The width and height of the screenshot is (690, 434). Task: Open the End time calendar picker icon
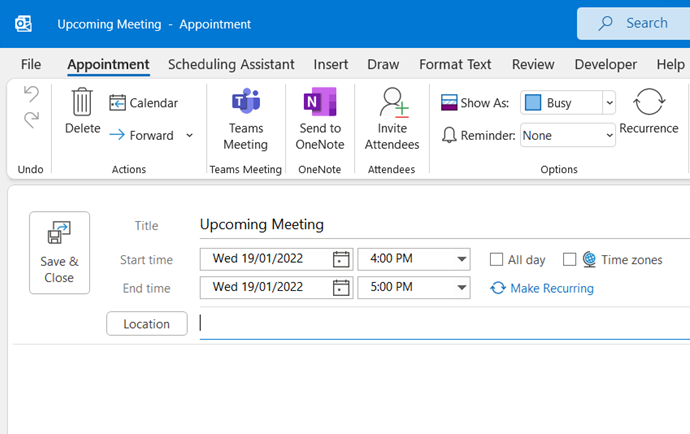coord(341,288)
